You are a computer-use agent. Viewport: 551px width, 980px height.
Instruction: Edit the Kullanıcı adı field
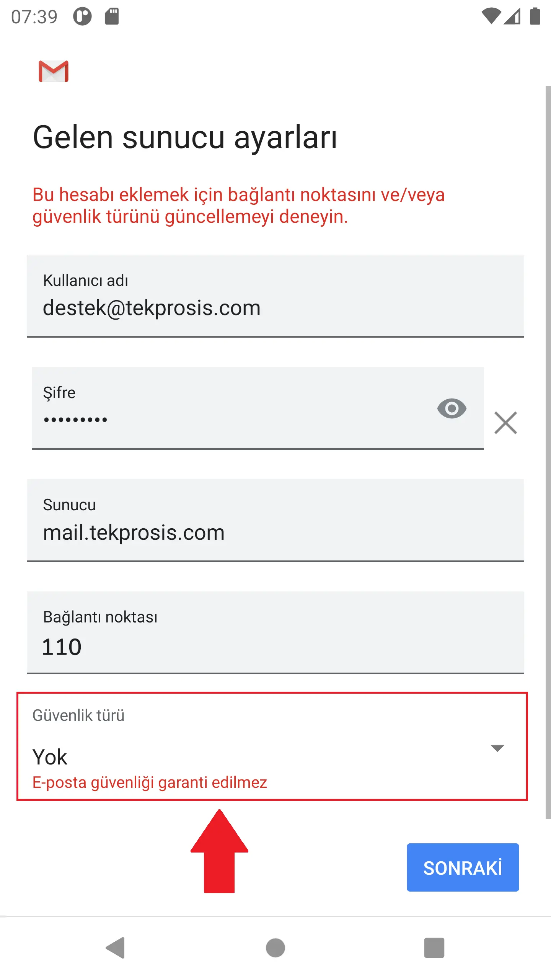(x=275, y=296)
